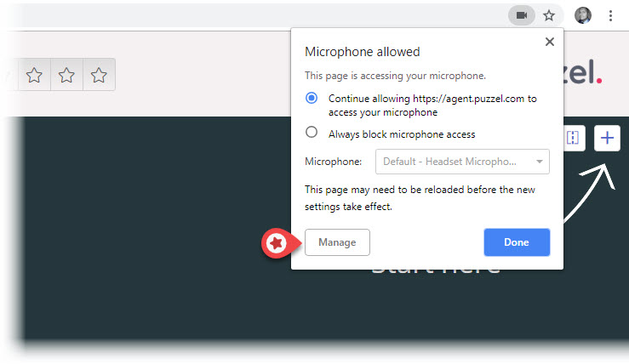Bookmark this page with the address bar star
Screen dimensions: 629x364
(x=549, y=15)
